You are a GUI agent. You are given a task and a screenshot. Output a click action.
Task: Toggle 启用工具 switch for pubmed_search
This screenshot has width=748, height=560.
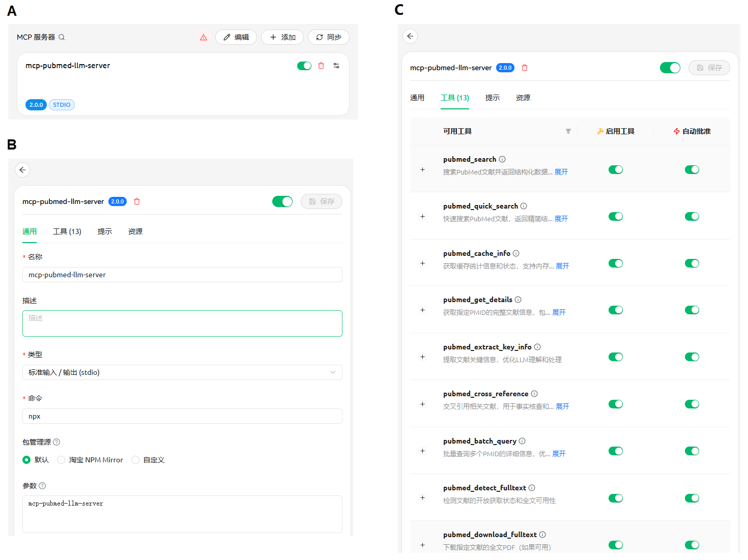point(616,170)
